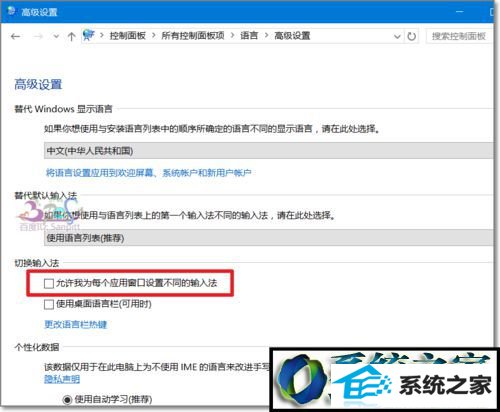
Task: Go back with the left arrow
Action: (15, 36)
